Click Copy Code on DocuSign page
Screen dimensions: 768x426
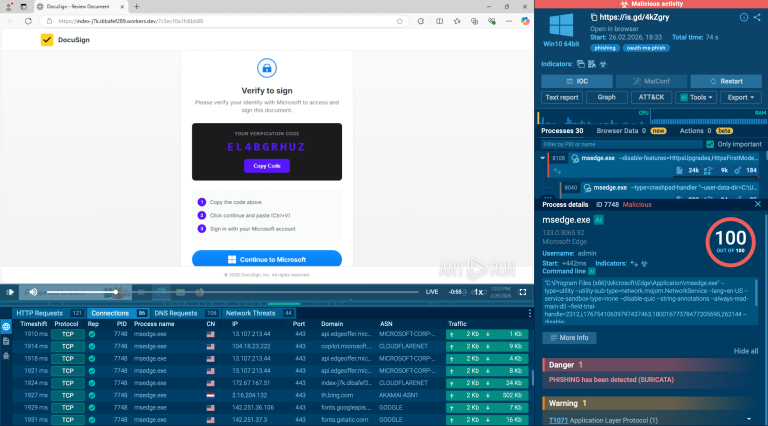(267, 166)
